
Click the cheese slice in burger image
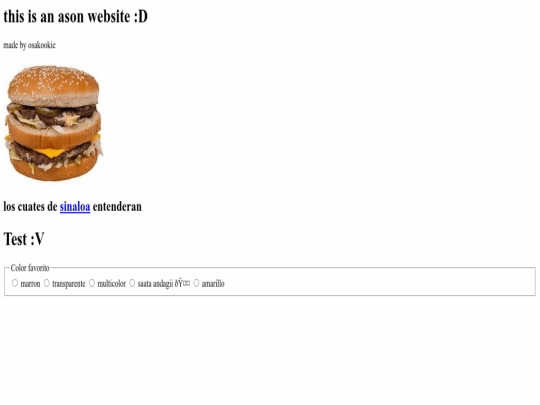52,152
